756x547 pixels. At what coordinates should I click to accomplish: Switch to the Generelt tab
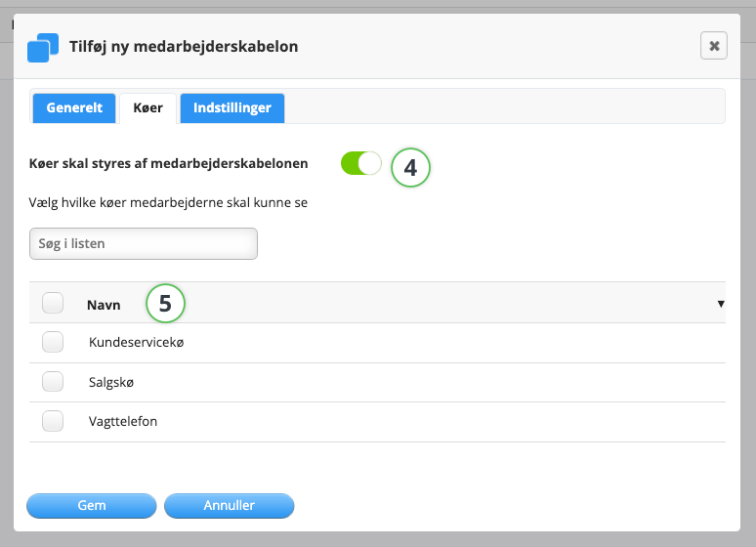[x=74, y=107]
